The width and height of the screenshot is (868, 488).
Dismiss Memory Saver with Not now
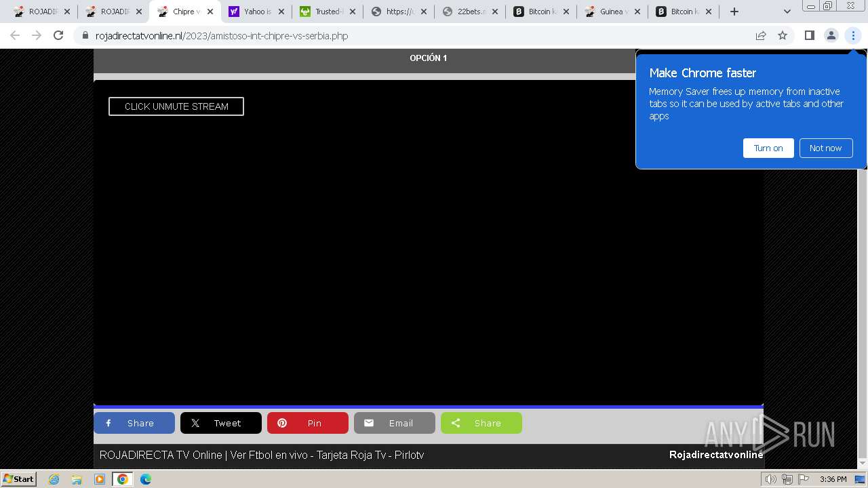click(x=825, y=148)
